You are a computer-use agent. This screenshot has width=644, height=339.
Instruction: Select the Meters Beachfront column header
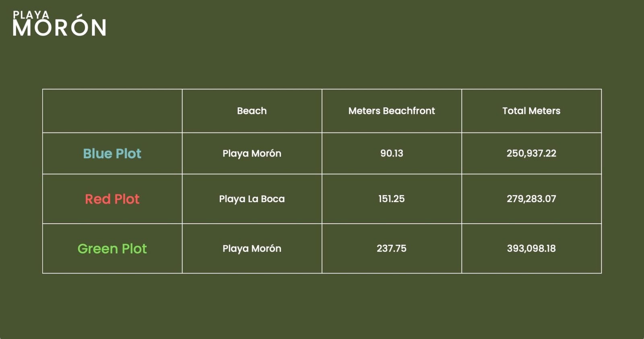[x=391, y=111]
